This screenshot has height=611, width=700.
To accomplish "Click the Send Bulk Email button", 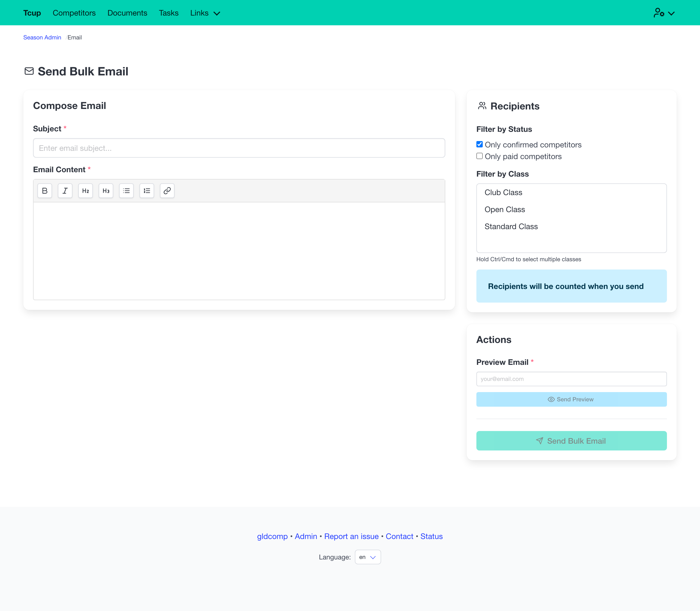I will click(571, 441).
